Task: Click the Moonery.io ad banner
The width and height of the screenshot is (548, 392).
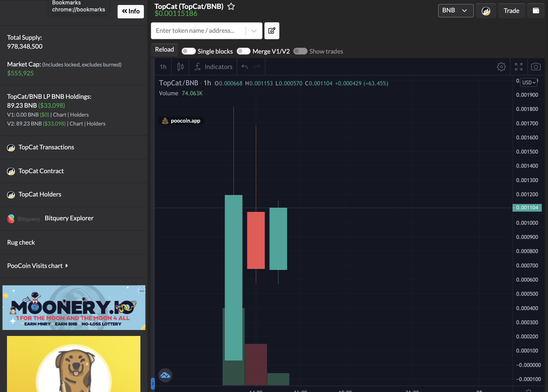Action: 74,308
